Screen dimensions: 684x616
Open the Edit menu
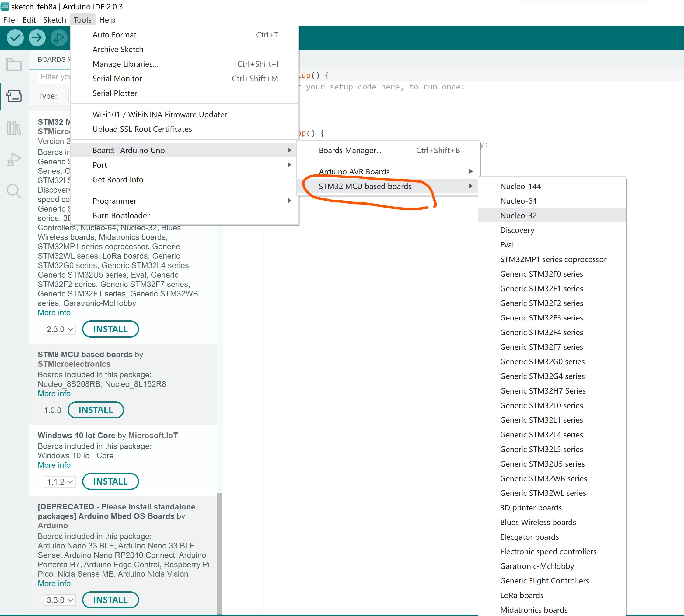pos(29,20)
